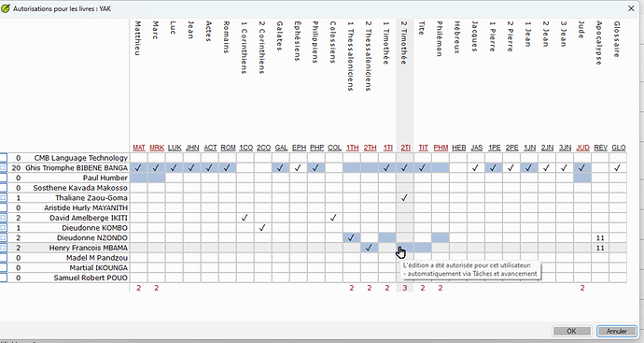The height and width of the screenshot is (343, 644).
Task: Expand the Dieudonne KOMBO row
Action: pyautogui.click(x=4, y=228)
